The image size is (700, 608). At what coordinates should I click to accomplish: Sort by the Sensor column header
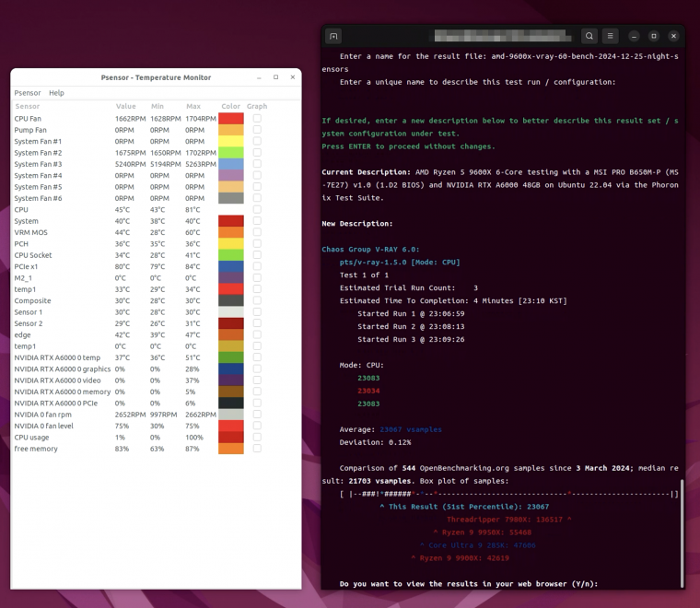coord(28,106)
